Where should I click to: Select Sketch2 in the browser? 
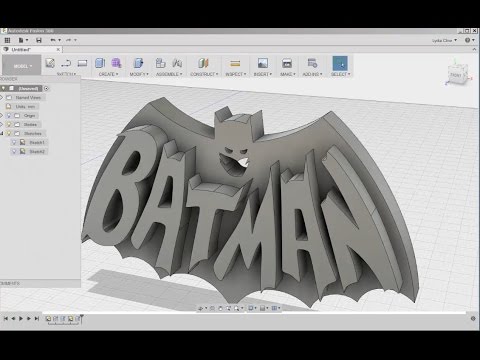coord(37,151)
